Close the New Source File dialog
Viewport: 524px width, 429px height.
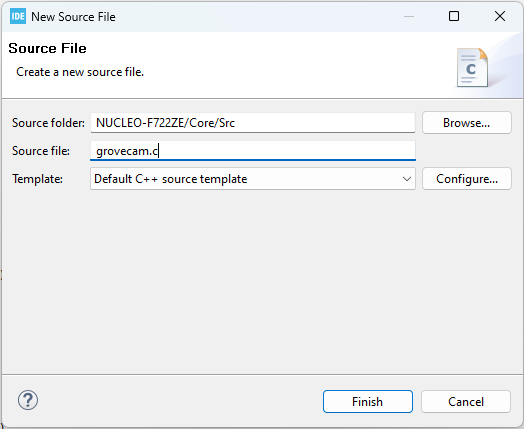coord(500,16)
